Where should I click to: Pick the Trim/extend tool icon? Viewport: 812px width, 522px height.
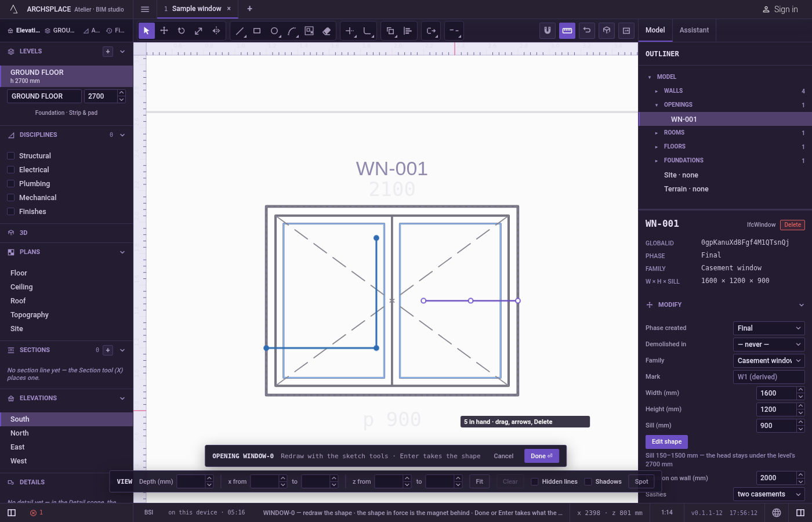click(x=350, y=31)
